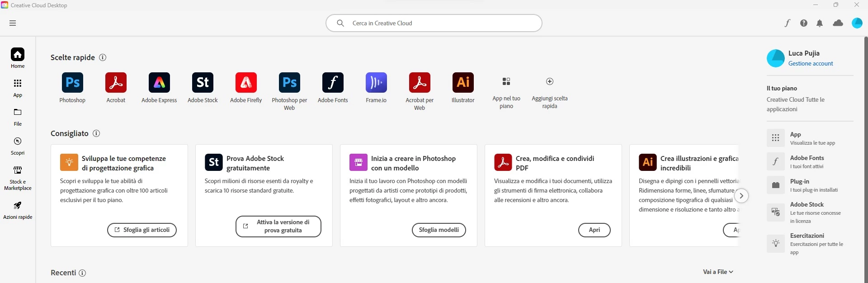Screen dimensions: 868x283
Task: Go to Home in sidebar
Action: pos(18,58)
